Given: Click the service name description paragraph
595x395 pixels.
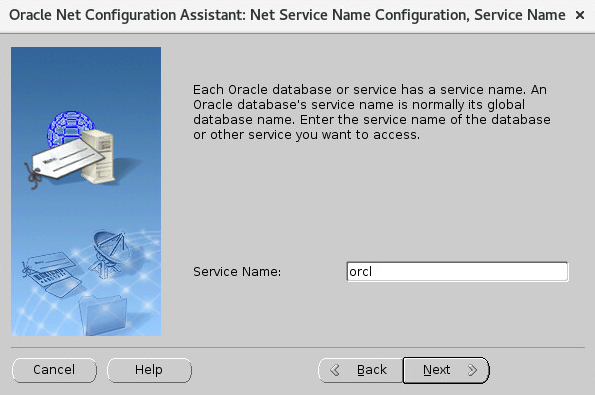Looking at the screenshot, I should click(372, 112).
